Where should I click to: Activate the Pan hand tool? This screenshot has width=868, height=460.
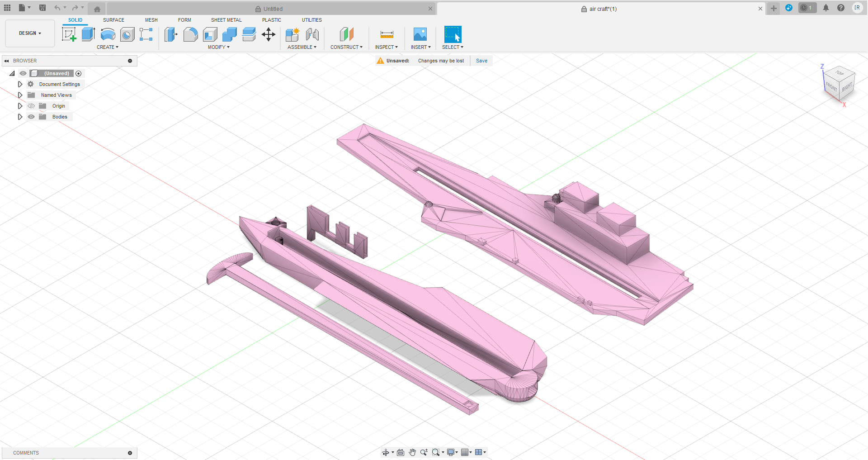(412, 452)
